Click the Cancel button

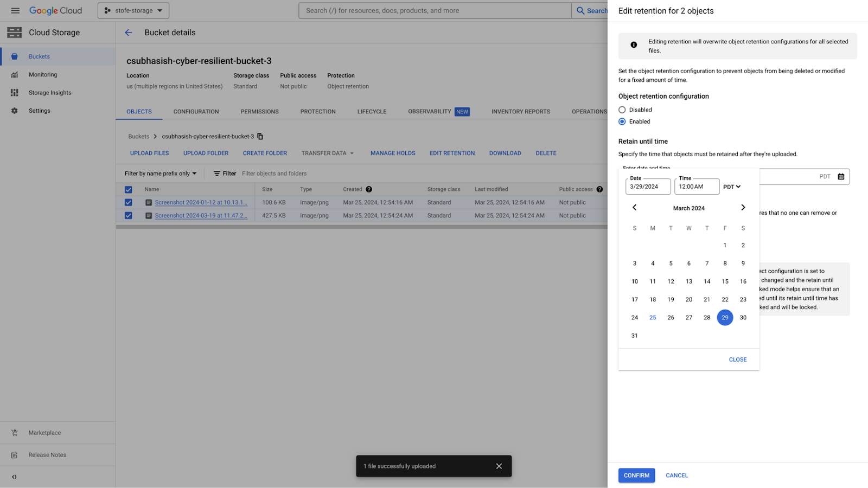tap(677, 476)
